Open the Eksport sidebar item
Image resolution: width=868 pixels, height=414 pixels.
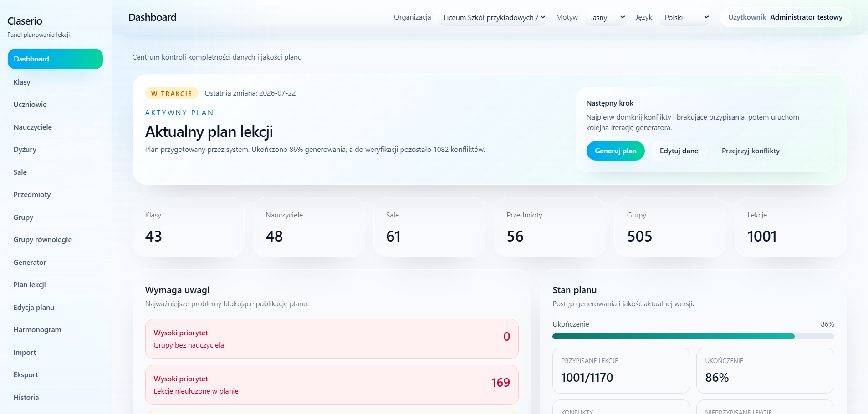tap(55, 375)
